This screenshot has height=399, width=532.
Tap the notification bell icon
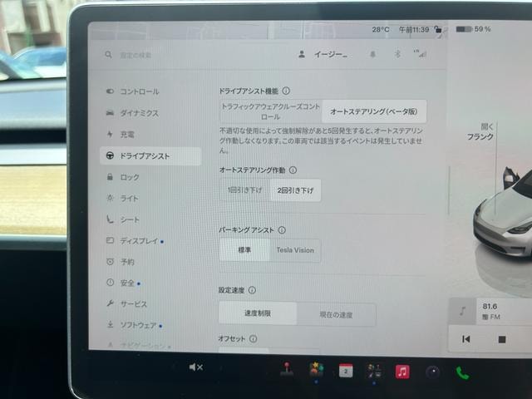pyautogui.click(x=372, y=54)
